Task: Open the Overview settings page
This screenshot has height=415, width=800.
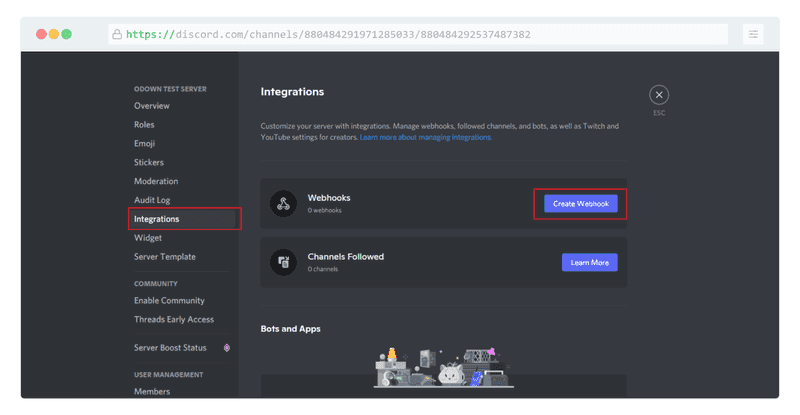Action: point(152,106)
